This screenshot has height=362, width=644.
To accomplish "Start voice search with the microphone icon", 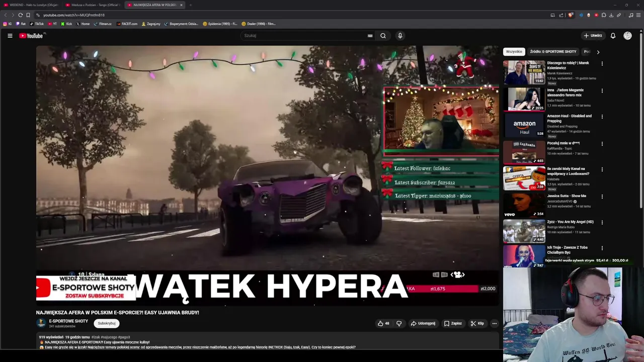I will (x=400, y=36).
